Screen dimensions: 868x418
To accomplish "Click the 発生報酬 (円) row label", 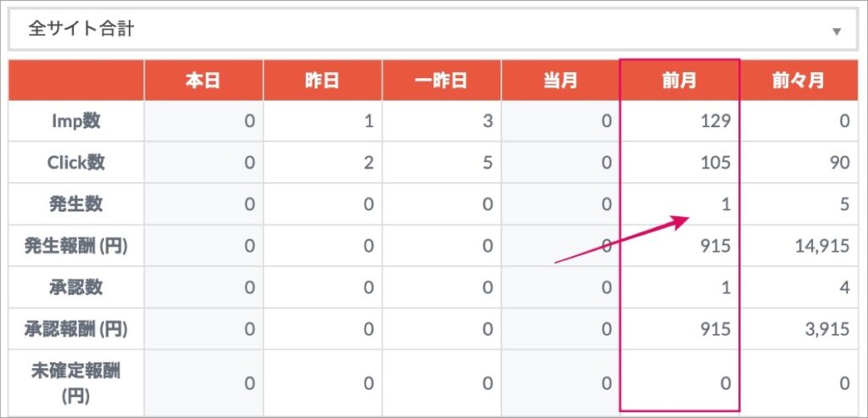I will point(75,246).
